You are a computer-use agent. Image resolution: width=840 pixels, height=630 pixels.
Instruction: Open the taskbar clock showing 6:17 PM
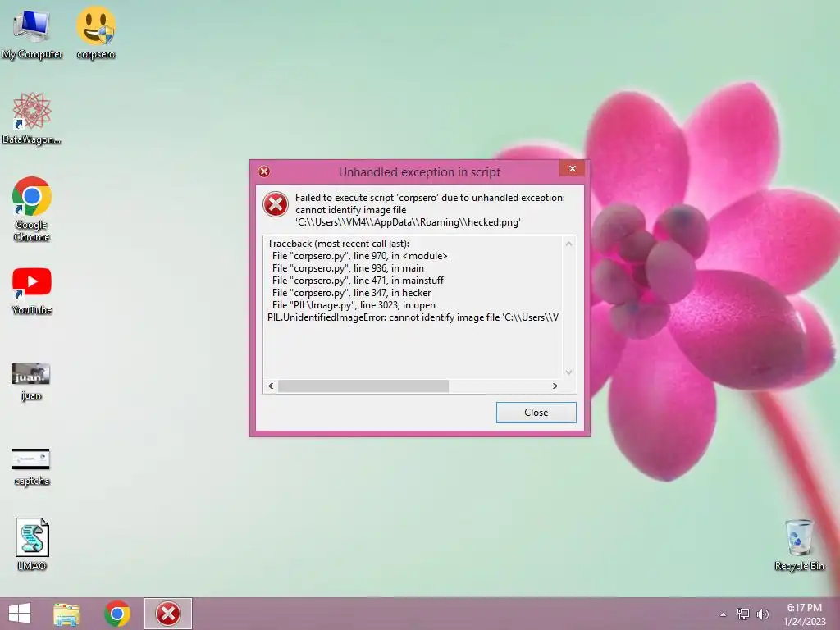coord(805,614)
